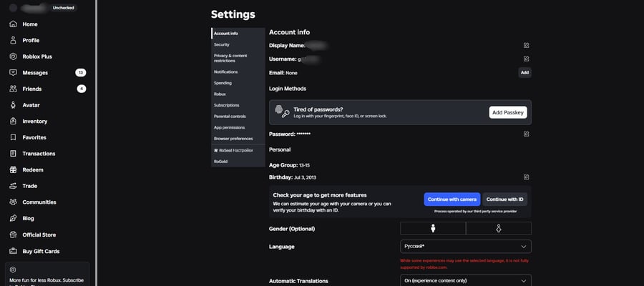Edit the Birthday with pencil icon
Image resolution: width=644 pixels, height=286 pixels.
click(x=526, y=177)
